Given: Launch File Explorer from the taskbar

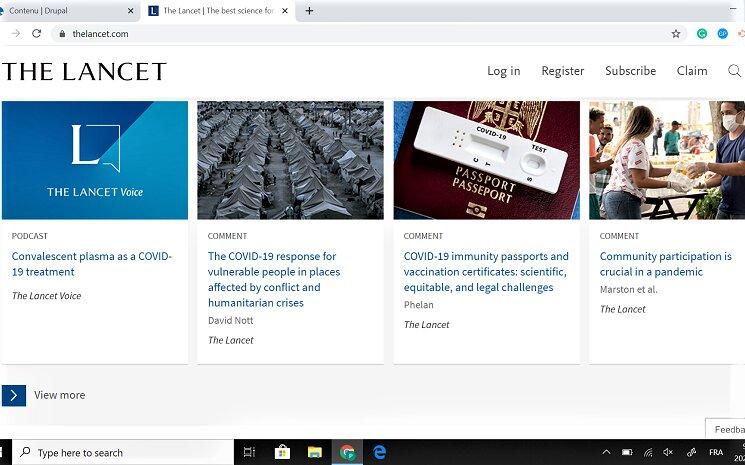Looking at the screenshot, I should pyautogui.click(x=314, y=452).
